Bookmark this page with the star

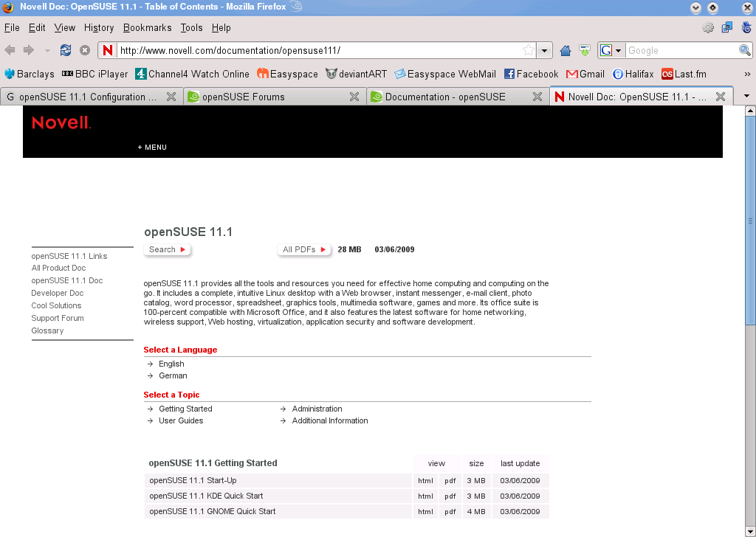(x=529, y=50)
